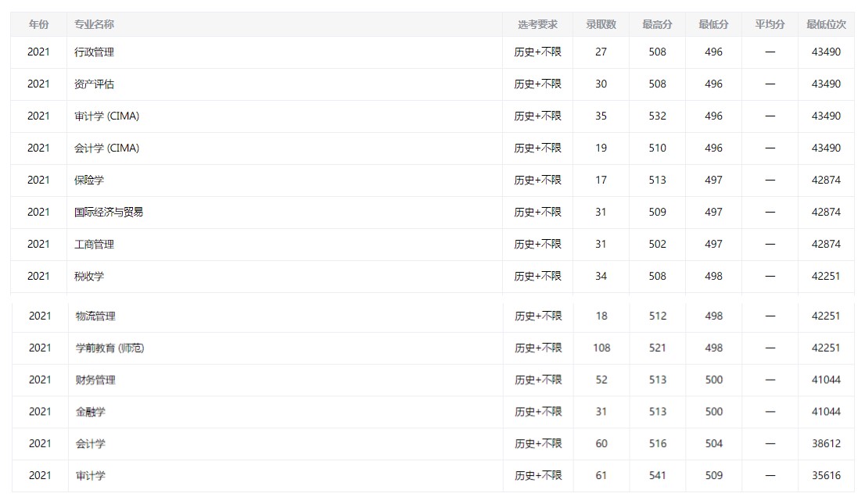Click the 最低分 column header

click(713, 24)
